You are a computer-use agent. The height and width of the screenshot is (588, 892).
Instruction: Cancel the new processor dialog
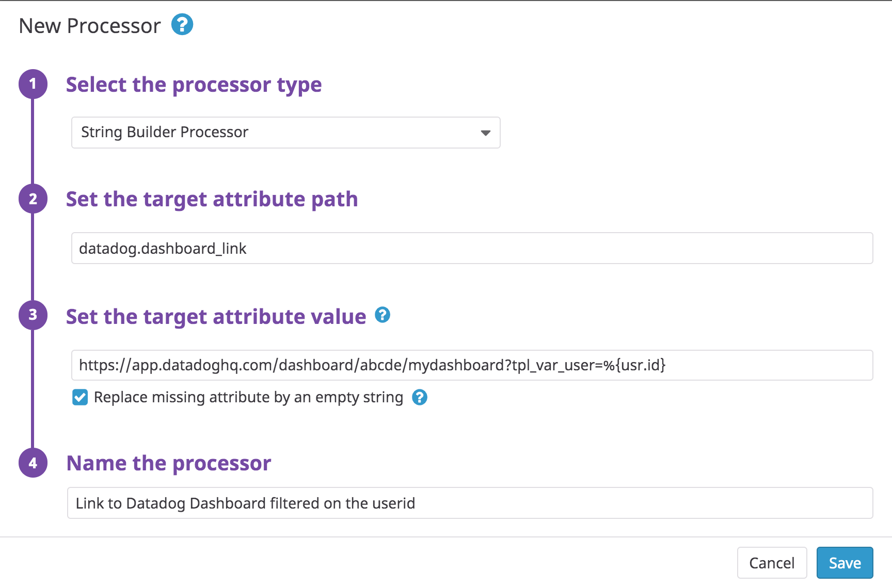point(772,563)
